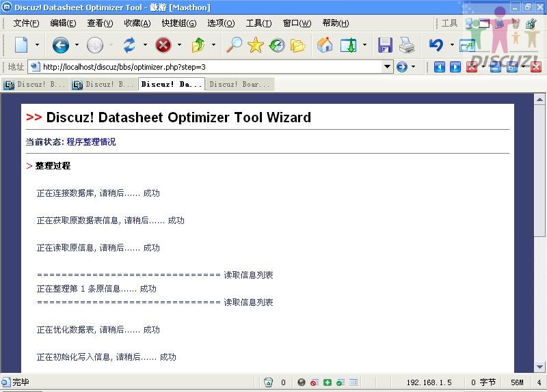This screenshot has width=547, height=392.
Task: Click the '正在整理第 1 条原信息' line
Action: point(96,288)
